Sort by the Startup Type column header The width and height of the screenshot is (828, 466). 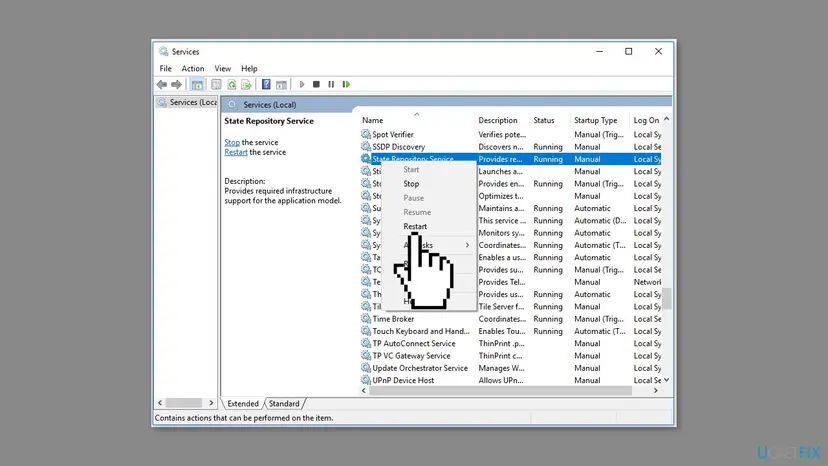point(600,120)
